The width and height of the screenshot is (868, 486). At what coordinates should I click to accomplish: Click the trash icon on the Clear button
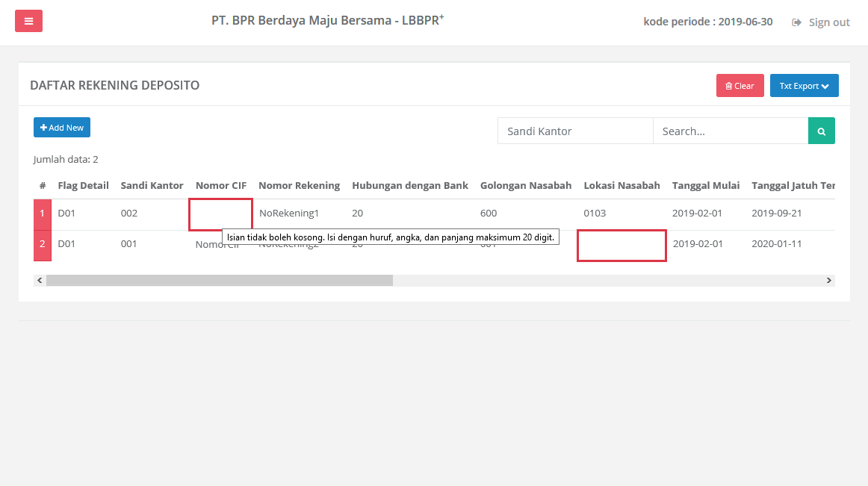point(728,85)
